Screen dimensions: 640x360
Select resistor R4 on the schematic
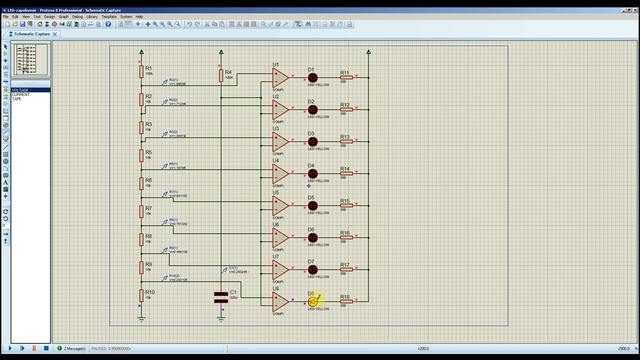[x=221, y=76]
